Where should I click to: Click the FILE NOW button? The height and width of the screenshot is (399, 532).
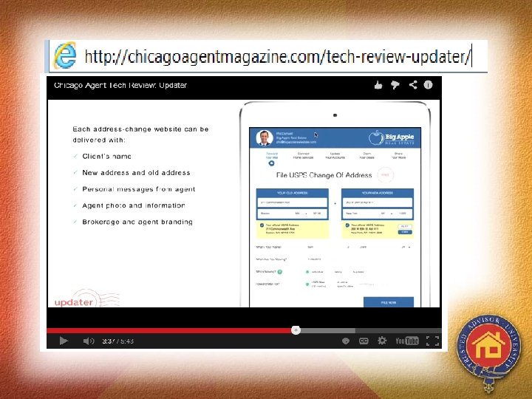point(389,302)
